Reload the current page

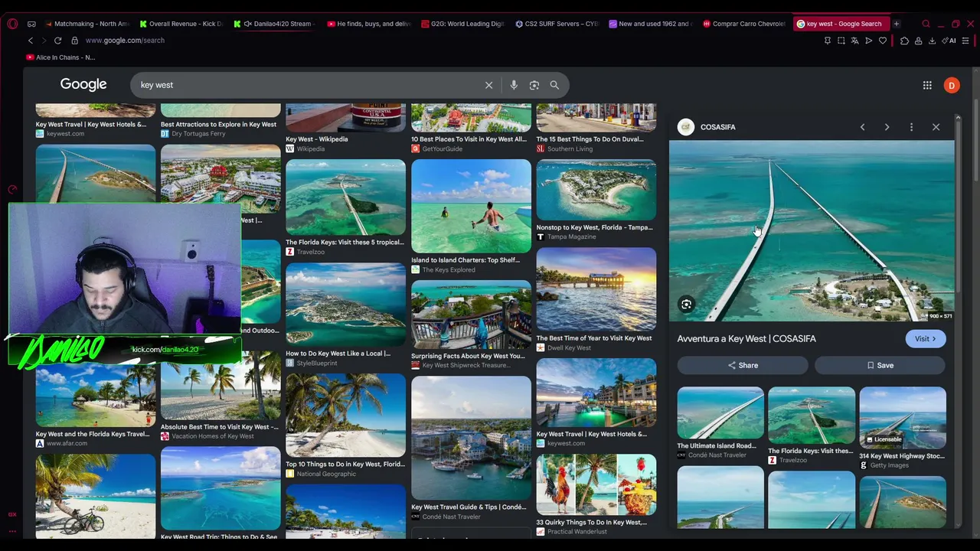[57, 41]
